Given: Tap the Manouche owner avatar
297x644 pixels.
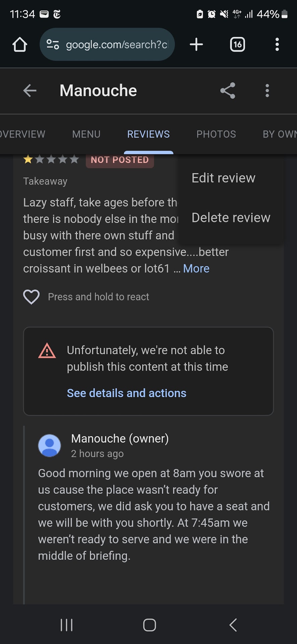Looking at the screenshot, I should click(50, 446).
